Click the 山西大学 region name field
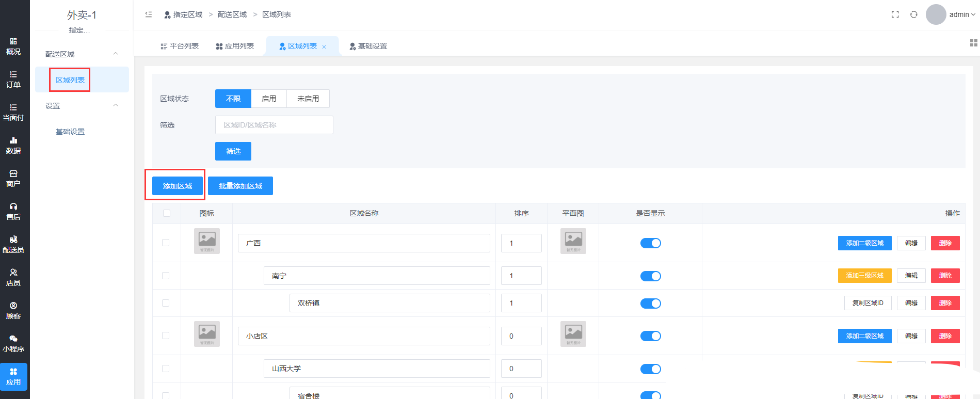Viewport: 980px width, 399px height. (377, 369)
